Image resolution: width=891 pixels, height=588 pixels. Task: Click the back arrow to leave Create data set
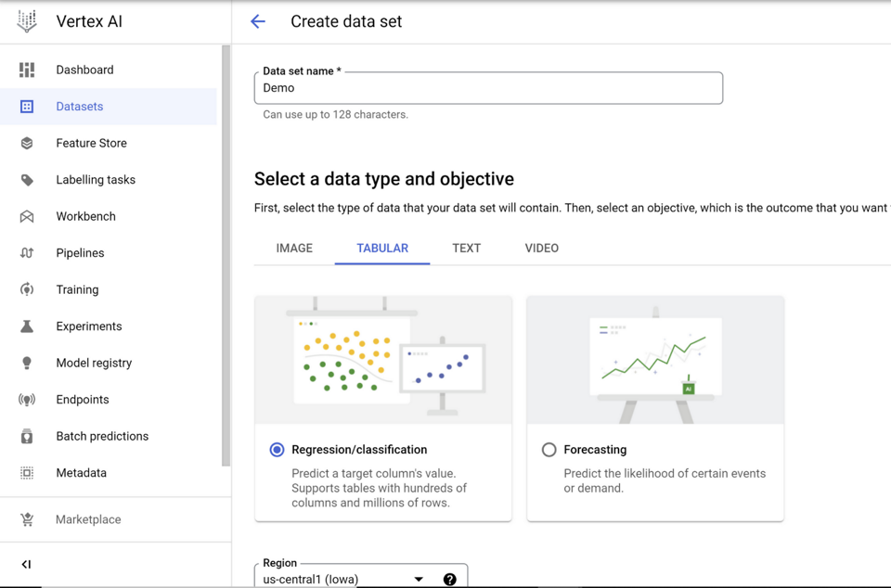pos(257,20)
